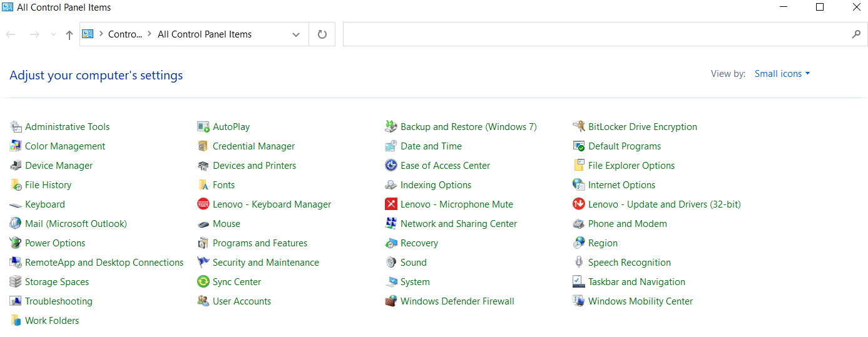Open the recent locations dropdown arrow
Screen dimensions: 868x337
click(x=53, y=34)
